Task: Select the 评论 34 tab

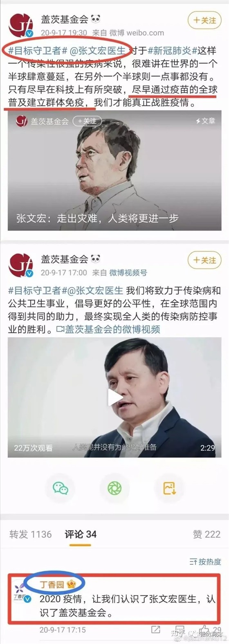Action: 81,534
